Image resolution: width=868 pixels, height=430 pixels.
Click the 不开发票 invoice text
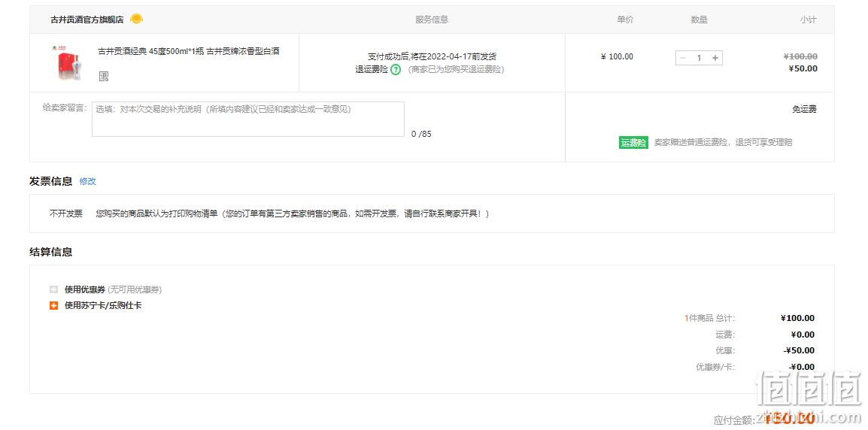point(66,213)
